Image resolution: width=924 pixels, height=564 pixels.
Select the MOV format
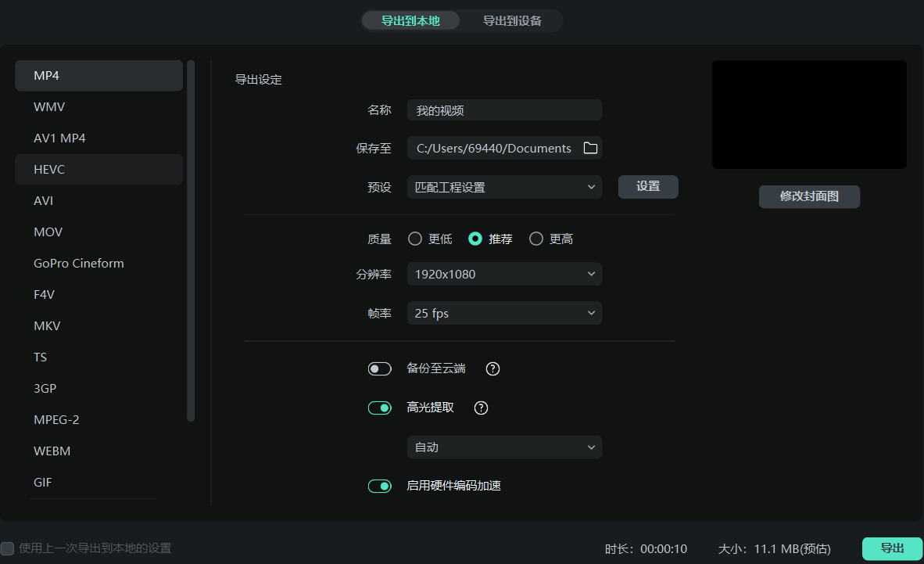pyautogui.click(x=99, y=232)
